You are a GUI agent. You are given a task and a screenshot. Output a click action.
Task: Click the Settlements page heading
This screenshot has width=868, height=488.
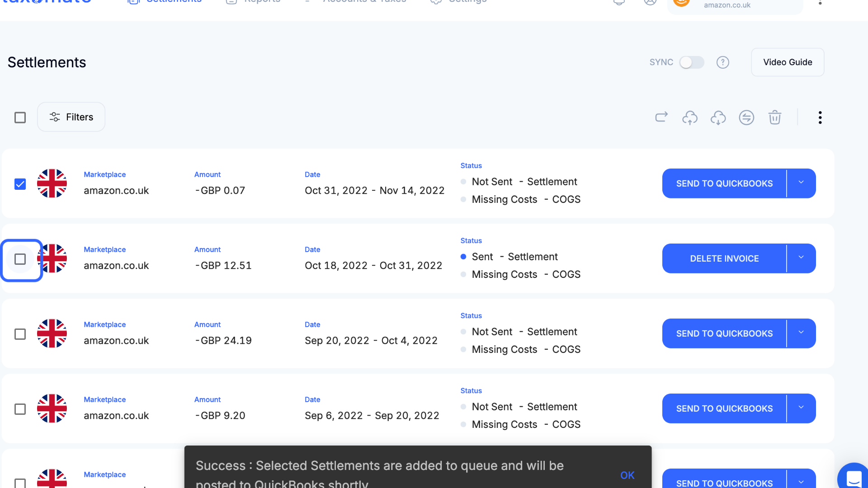pos(47,62)
